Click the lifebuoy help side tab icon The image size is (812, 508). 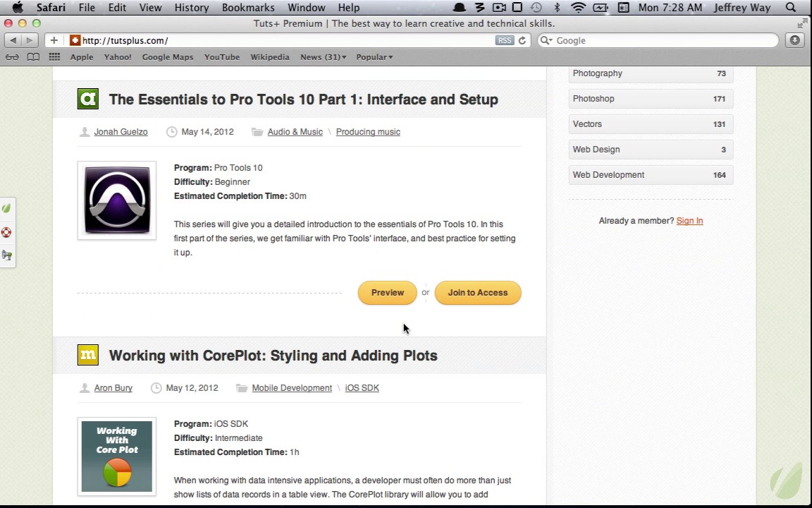[x=7, y=232]
